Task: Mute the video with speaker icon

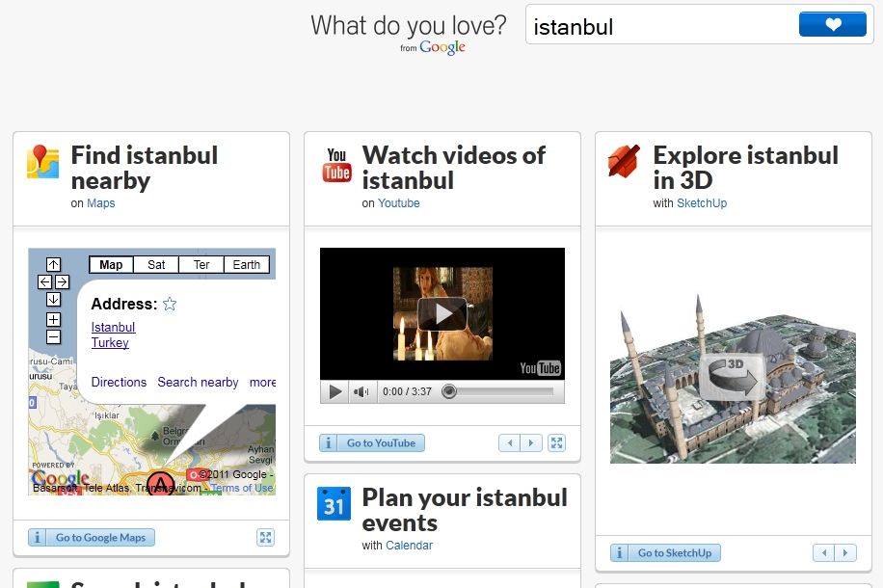Action: (361, 392)
